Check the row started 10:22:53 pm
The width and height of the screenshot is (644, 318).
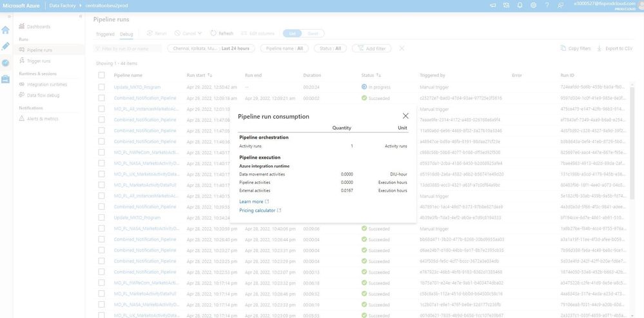[101, 272]
